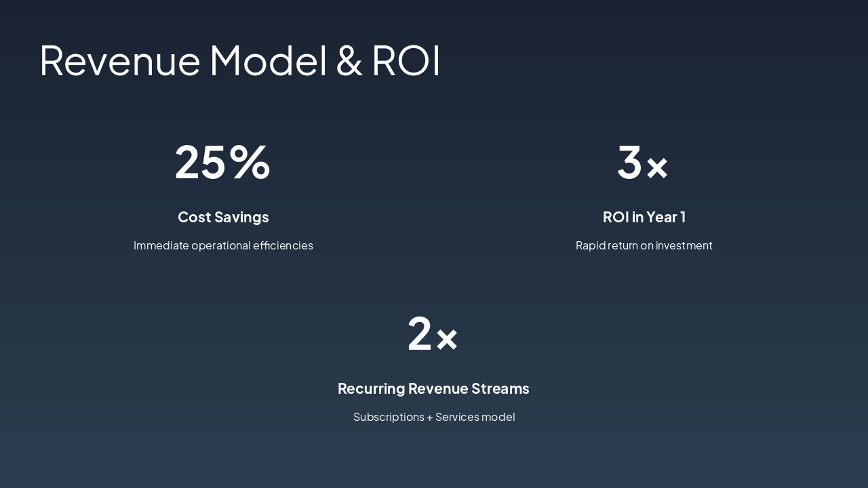Viewport: 868px width, 488px height.
Task: Click the word "Revenue" in the slide title
Action: [120, 60]
